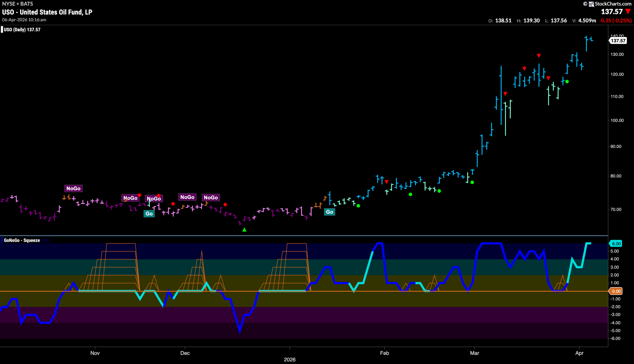634x364 pixels.
Task: Click the white 137.57 price tag on axis
Action: [618, 41]
